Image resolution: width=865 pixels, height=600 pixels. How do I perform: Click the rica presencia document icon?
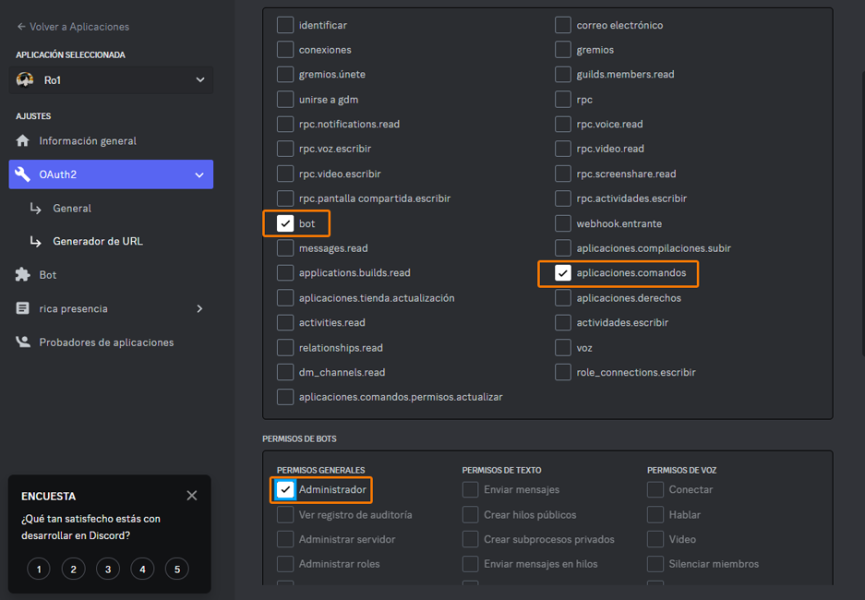pyautogui.click(x=23, y=309)
